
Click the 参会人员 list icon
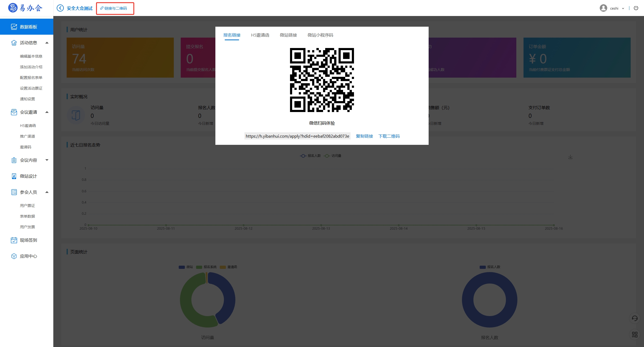pos(14,192)
